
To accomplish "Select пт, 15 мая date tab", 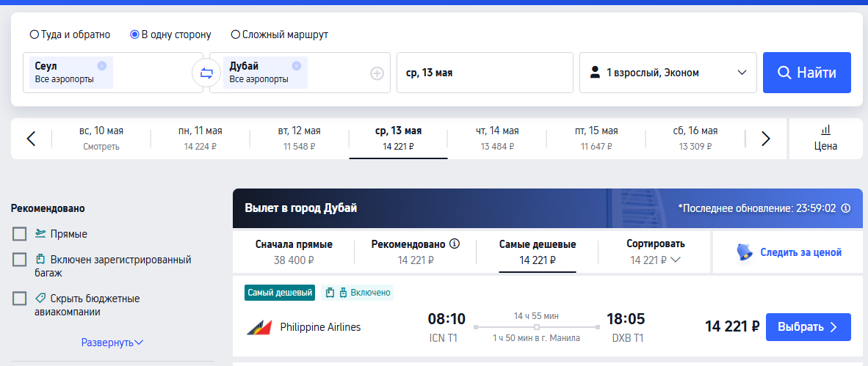I will pyautogui.click(x=596, y=138).
